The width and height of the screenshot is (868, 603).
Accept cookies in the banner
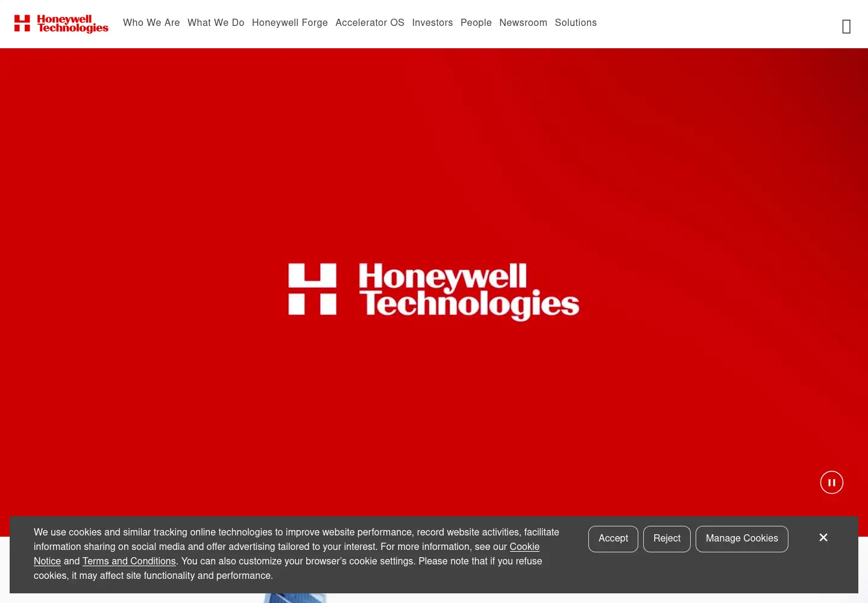click(x=613, y=539)
